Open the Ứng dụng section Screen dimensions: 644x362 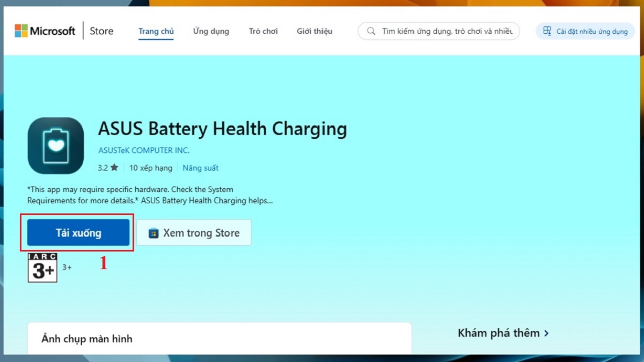click(x=211, y=31)
